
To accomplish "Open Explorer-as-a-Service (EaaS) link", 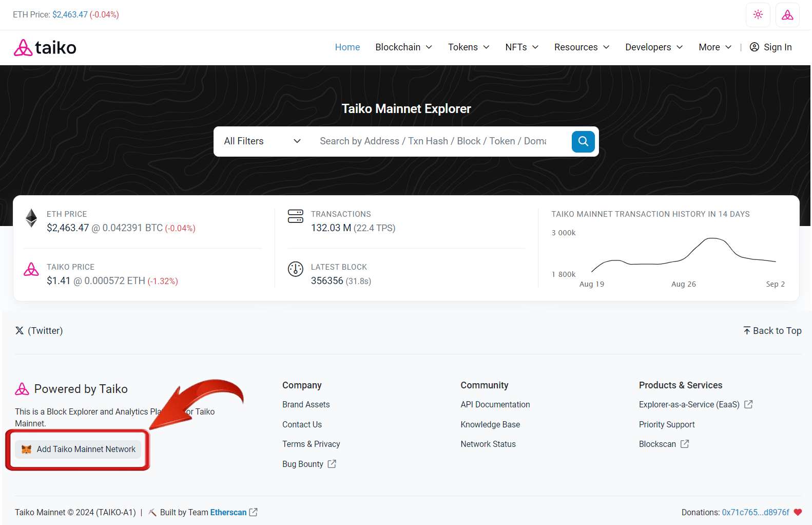I will tap(695, 405).
